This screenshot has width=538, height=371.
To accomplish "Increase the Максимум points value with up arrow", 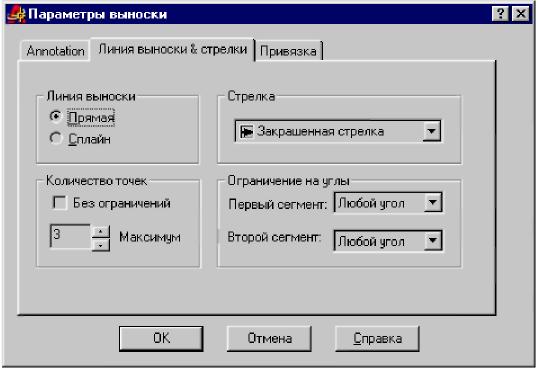I will (101, 231).
